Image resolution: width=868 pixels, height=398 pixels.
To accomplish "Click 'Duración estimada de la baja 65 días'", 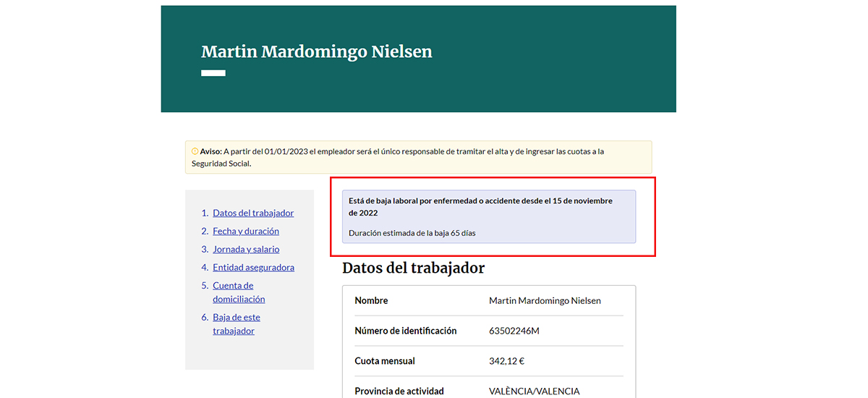I will click(x=412, y=233).
